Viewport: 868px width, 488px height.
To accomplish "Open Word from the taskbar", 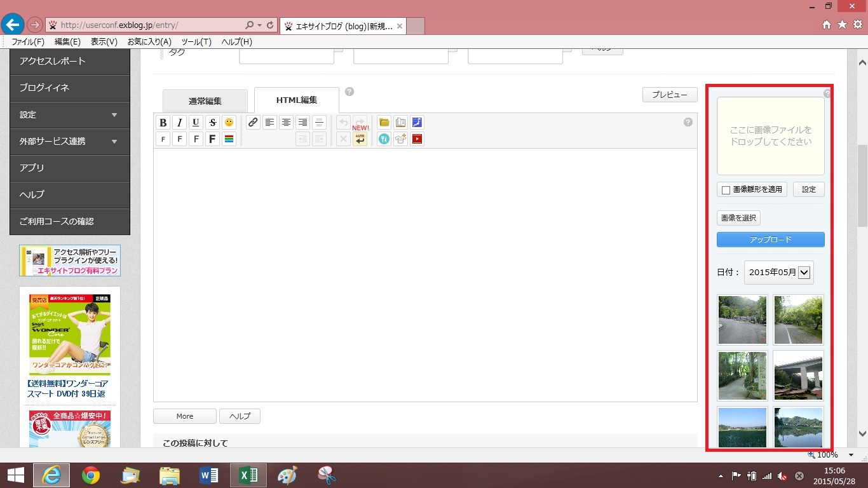I will point(209,475).
